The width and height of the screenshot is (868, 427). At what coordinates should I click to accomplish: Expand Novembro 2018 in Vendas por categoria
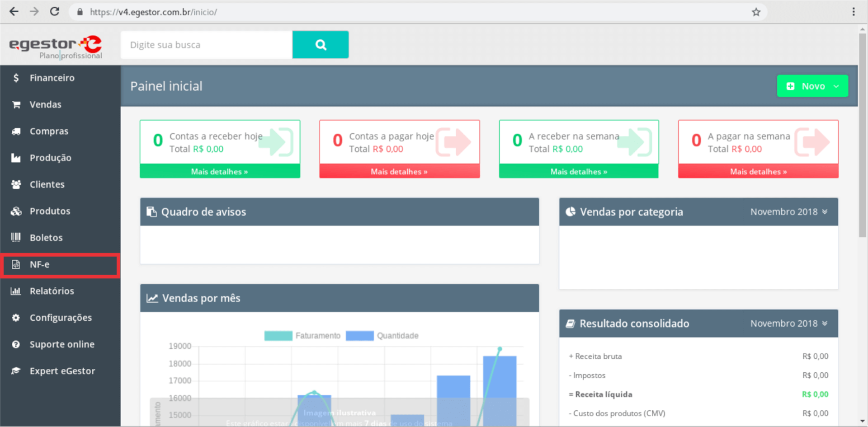click(x=788, y=212)
